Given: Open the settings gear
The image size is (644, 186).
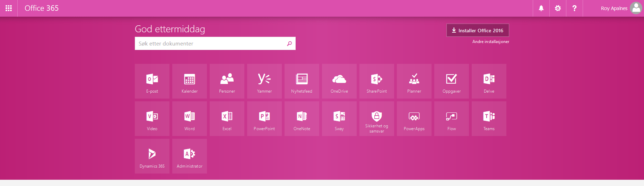Looking at the screenshot, I should click(558, 8).
